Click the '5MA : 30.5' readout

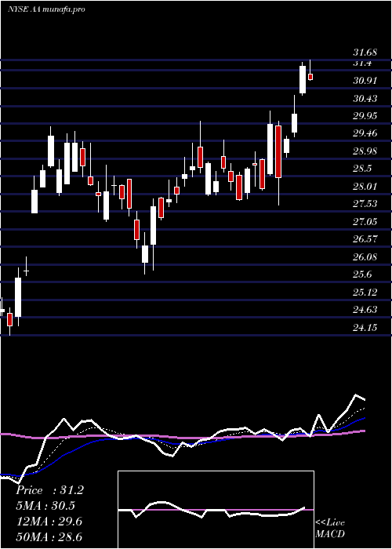tap(45, 506)
